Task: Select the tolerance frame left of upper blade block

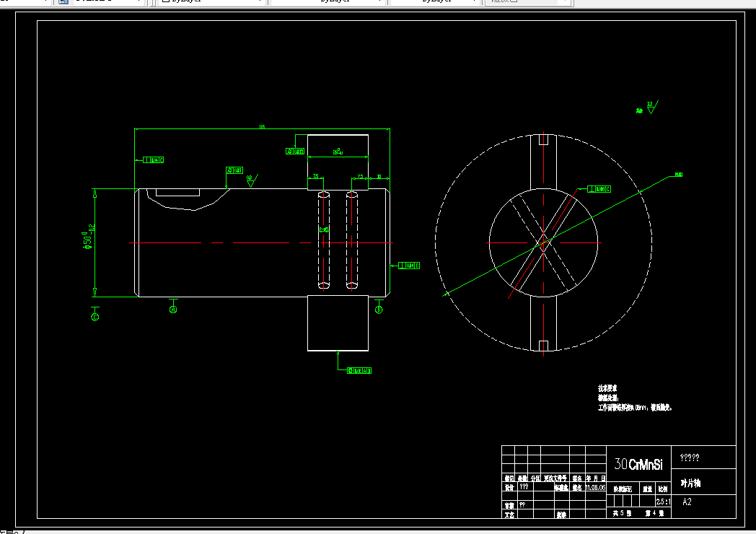Action: [295, 151]
